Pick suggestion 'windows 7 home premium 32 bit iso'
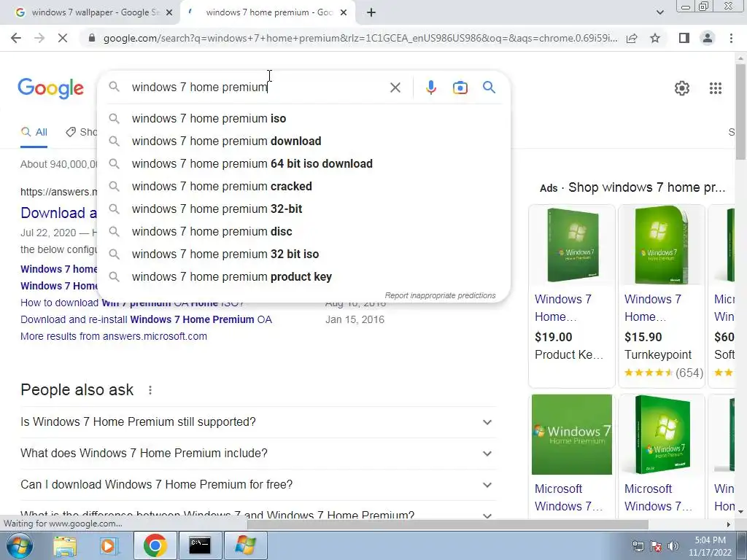The width and height of the screenshot is (747, 560). (x=303, y=254)
